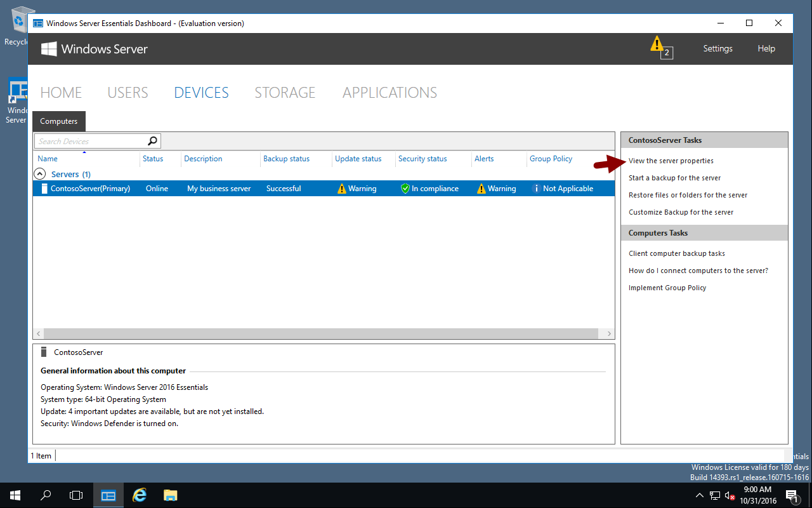The image size is (812, 508).
Task: Click Restore files or folders for the server
Action: pyautogui.click(x=688, y=195)
